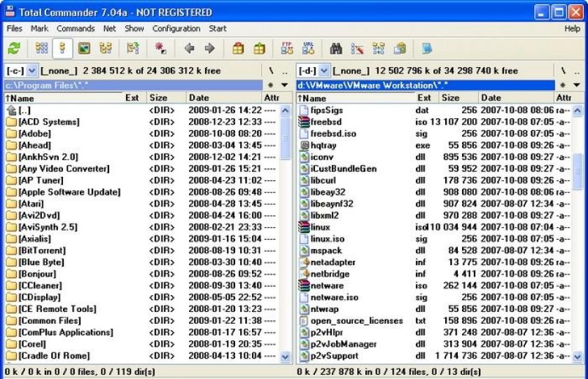Switch to brief file list view icon
This screenshot has width=588, height=379.
(41, 48)
